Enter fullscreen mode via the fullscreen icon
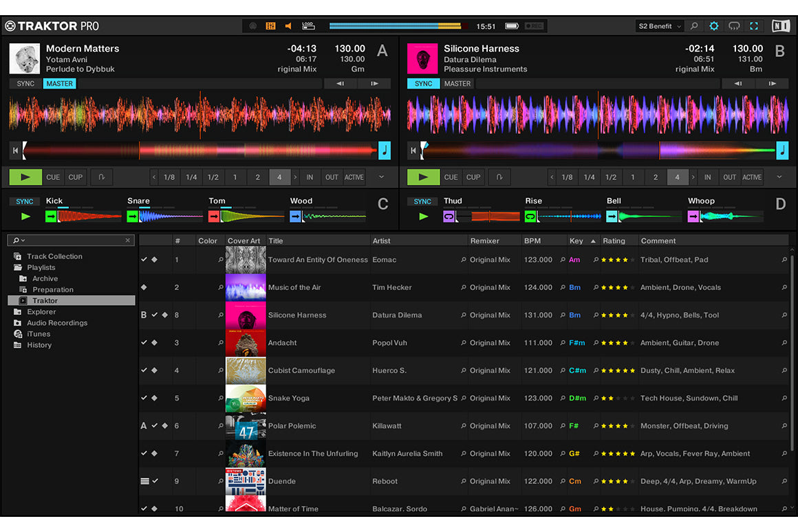 754,25
